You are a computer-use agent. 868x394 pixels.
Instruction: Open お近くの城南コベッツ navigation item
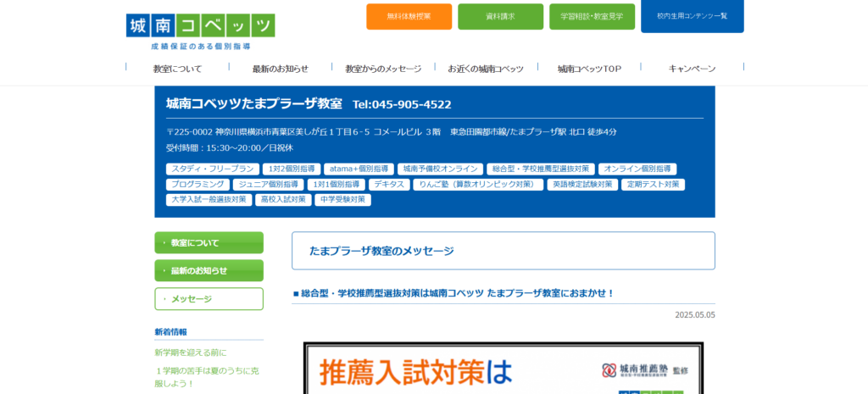click(x=486, y=69)
